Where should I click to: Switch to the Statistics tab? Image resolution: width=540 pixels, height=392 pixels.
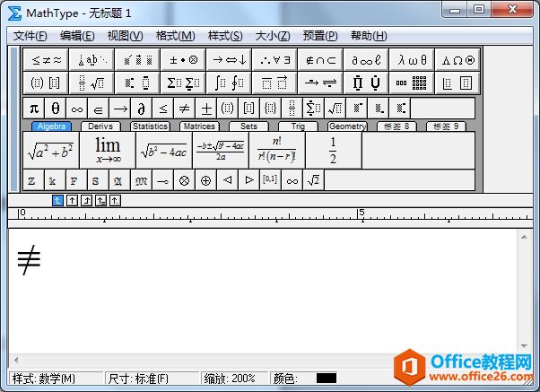pyautogui.click(x=150, y=126)
